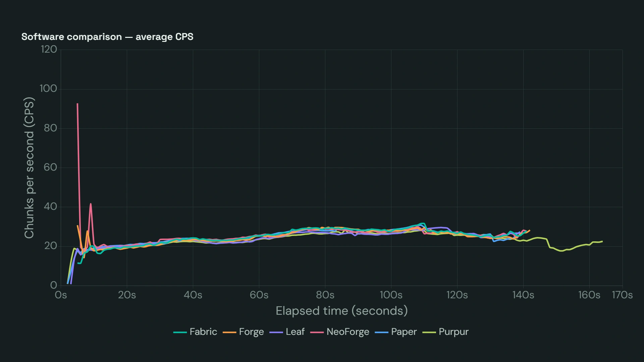Screen dimensions: 644x362
Task: Click the 160s x-axis tick label
Action: click(x=589, y=295)
